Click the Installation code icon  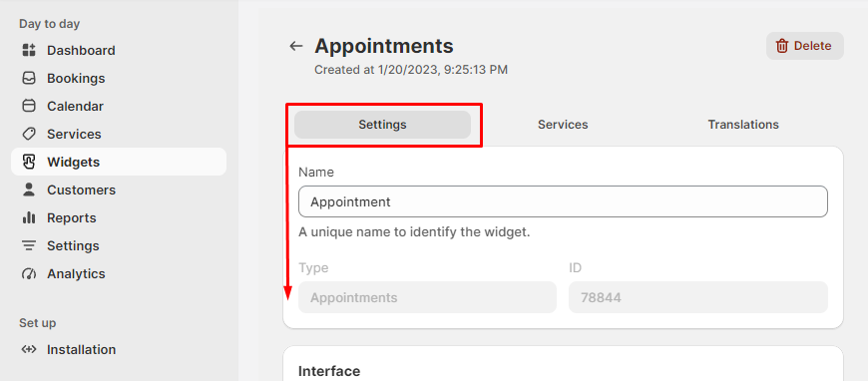[29, 349]
